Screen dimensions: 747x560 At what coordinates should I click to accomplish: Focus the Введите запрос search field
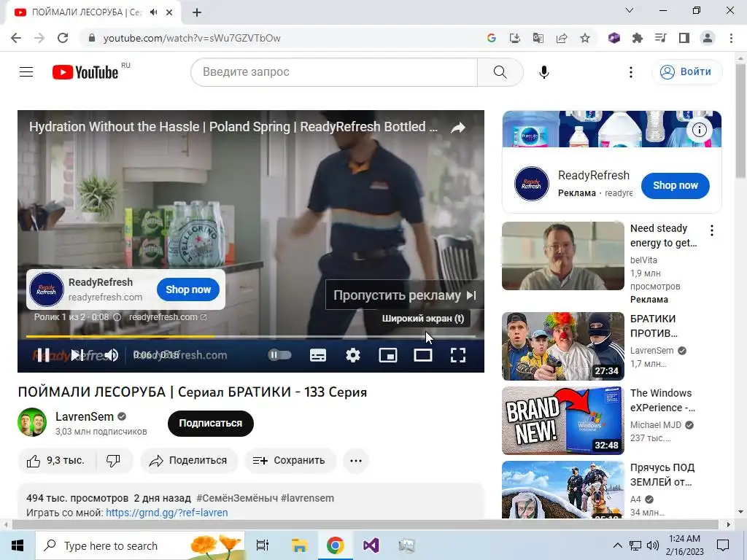tap(334, 72)
